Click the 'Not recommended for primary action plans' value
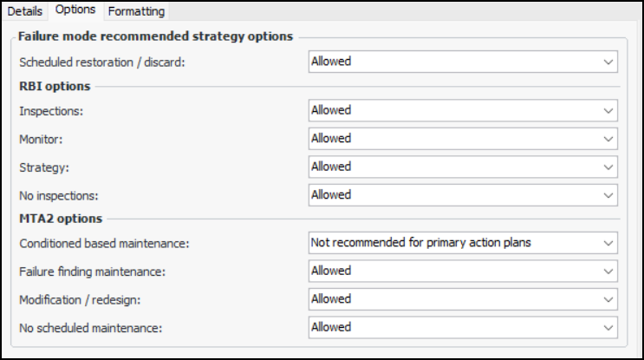The width and height of the screenshot is (644, 360). click(420, 243)
